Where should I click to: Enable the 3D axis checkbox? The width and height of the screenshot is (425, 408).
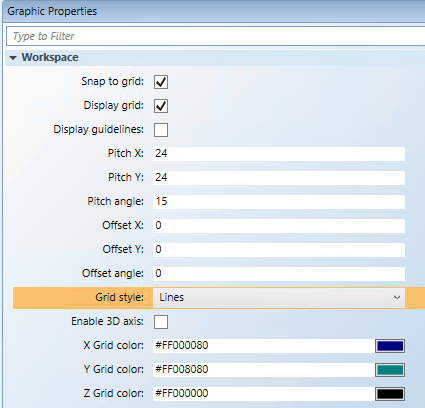pos(161,322)
